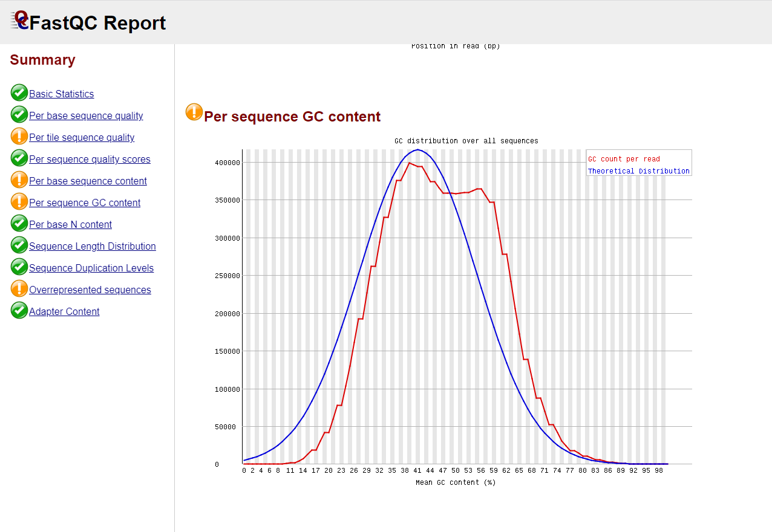Viewport: 772px width, 532px height.
Task: Click green check icon beside Basic Statistics
Action: pos(19,93)
